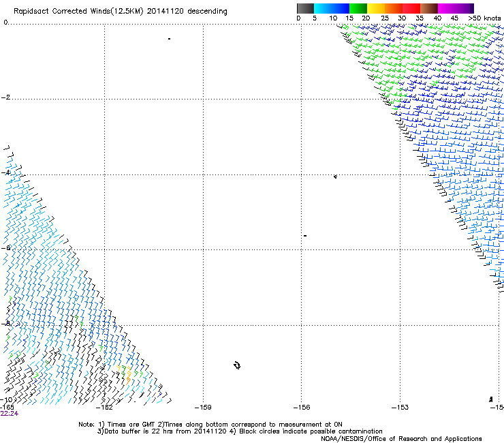The width and height of the screenshot is (504, 443).
Task: Click the gray 0-5 knots legend swatch
Action: pyautogui.click(x=305, y=8)
